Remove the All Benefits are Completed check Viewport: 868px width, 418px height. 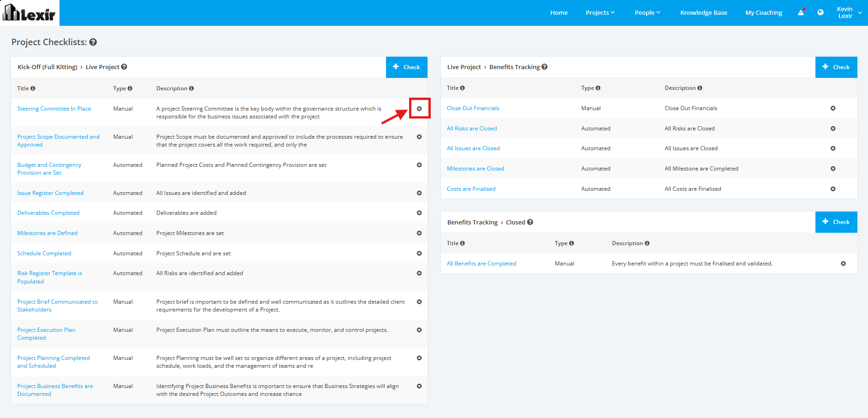843,264
